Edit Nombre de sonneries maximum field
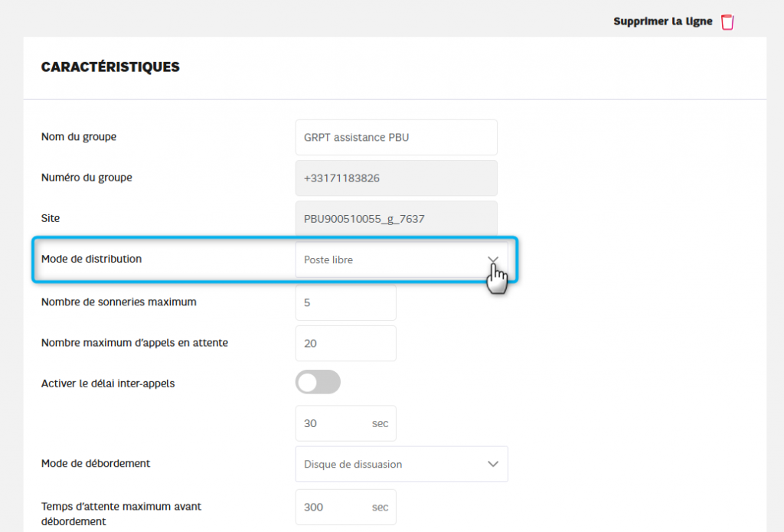 [345, 302]
